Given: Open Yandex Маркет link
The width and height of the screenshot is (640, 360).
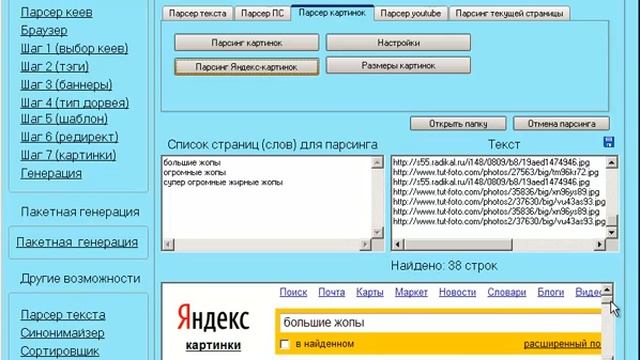Looking at the screenshot, I should pyautogui.click(x=411, y=292).
